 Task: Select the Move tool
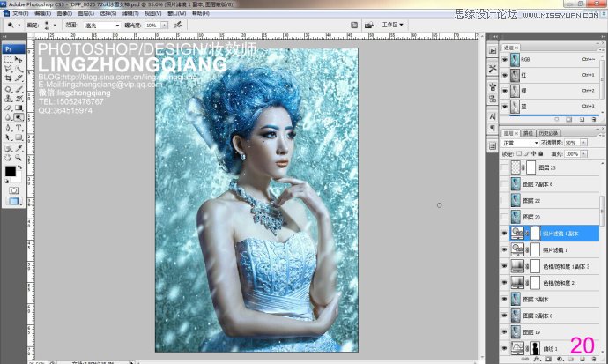[x=19, y=60]
